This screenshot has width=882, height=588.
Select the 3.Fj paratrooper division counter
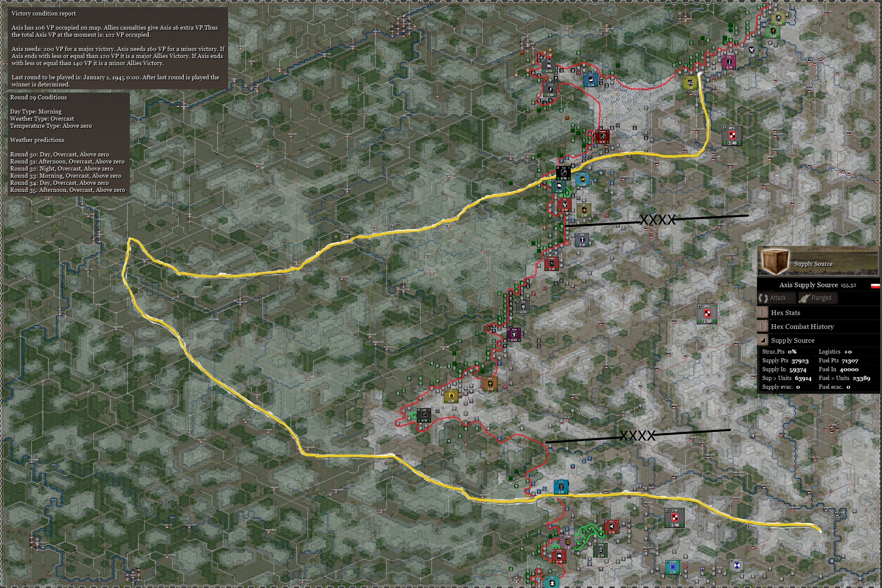[582, 180]
